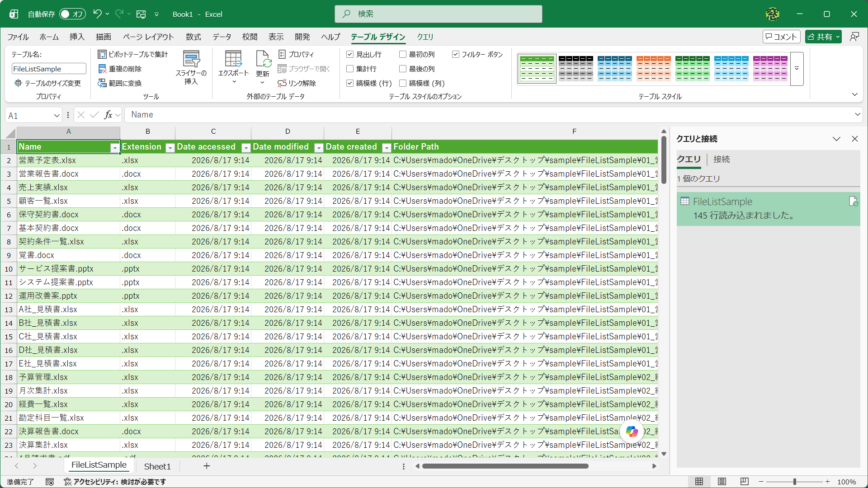Click the screenshot/camera quick access icon

point(141,14)
